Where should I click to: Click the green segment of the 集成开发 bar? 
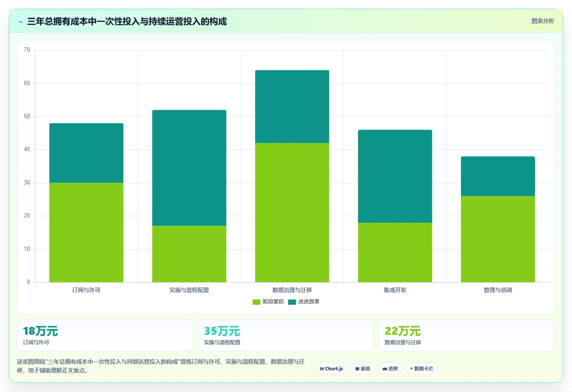tap(395, 252)
